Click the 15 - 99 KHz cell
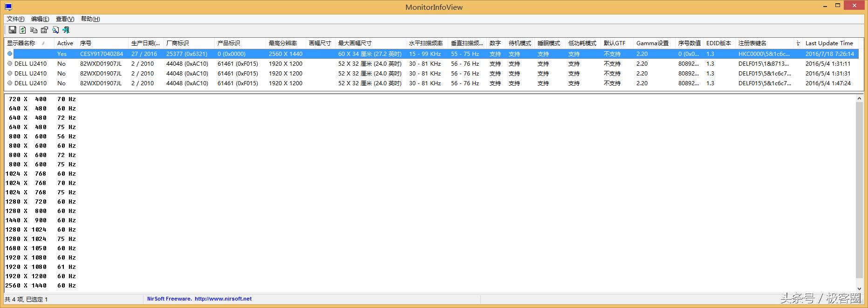 425,54
